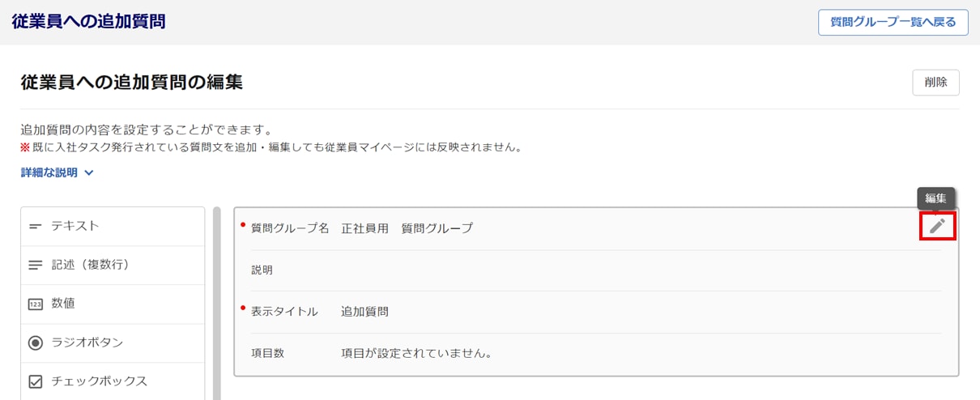Viewport: 980px width, 400px height.
Task: Click the 質問グループ名 field label
Action: [x=290, y=228]
